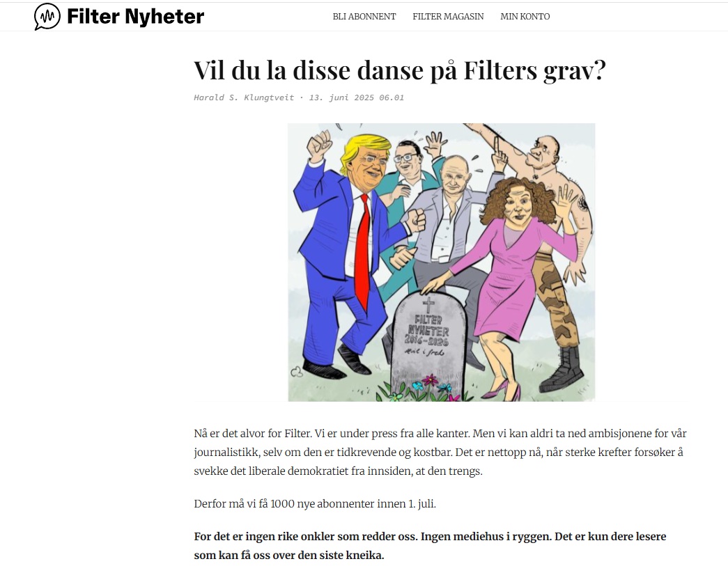Image resolution: width=728 pixels, height=566 pixels.
Task: Click the sentence about 1000 nye abonnenter
Action: [315, 504]
